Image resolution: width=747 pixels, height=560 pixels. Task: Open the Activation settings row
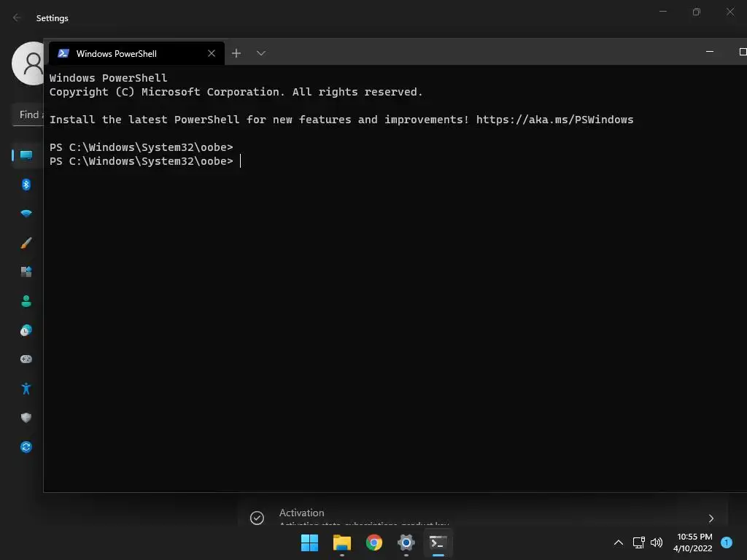(483, 513)
